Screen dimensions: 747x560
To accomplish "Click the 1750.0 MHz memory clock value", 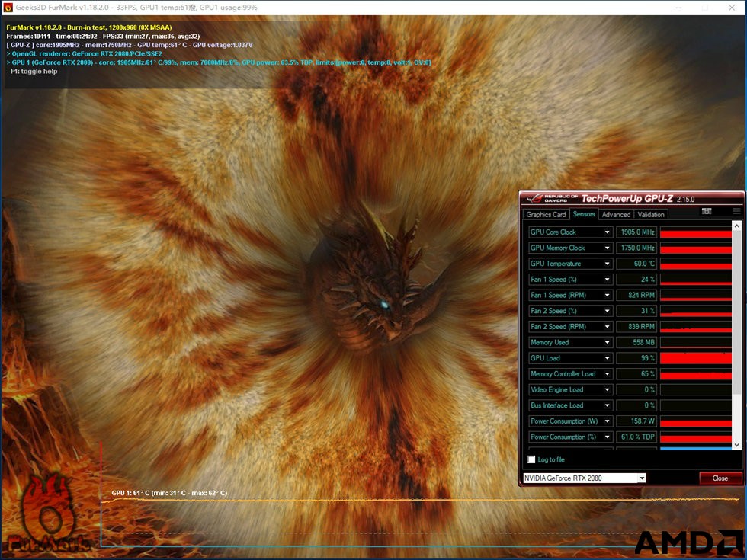I will coord(637,248).
